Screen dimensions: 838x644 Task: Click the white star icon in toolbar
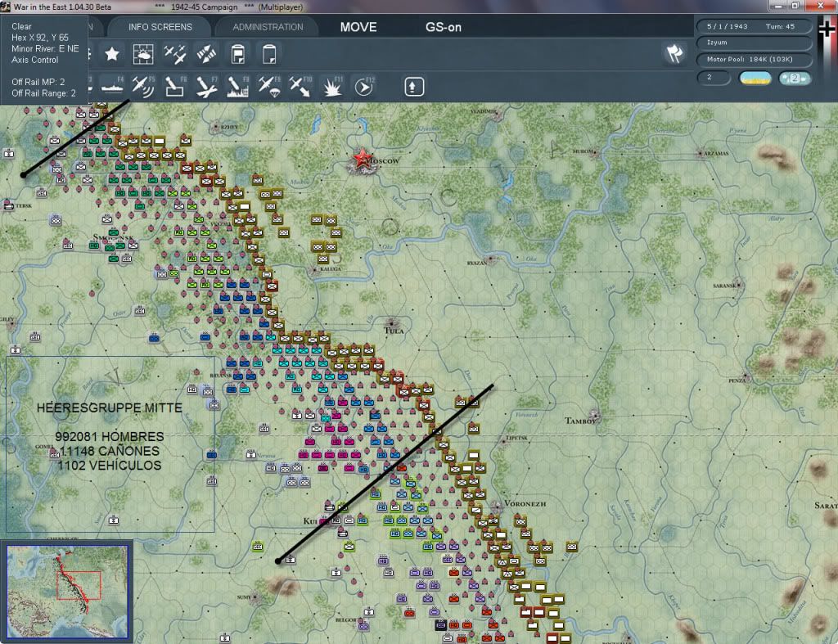[x=111, y=54]
